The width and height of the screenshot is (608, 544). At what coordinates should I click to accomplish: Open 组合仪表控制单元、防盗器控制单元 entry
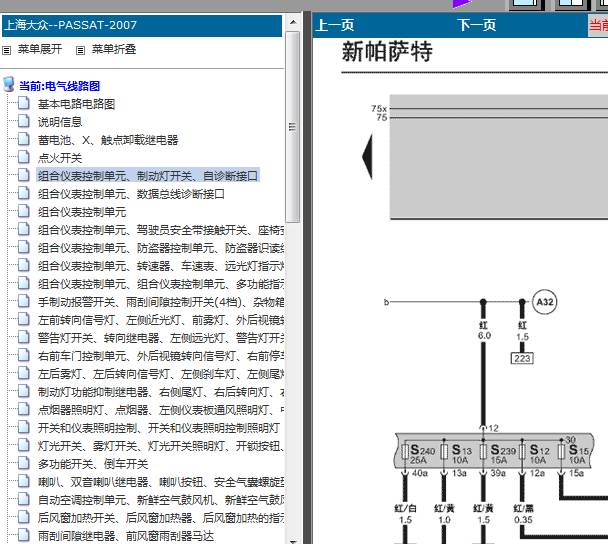click(x=161, y=248)
